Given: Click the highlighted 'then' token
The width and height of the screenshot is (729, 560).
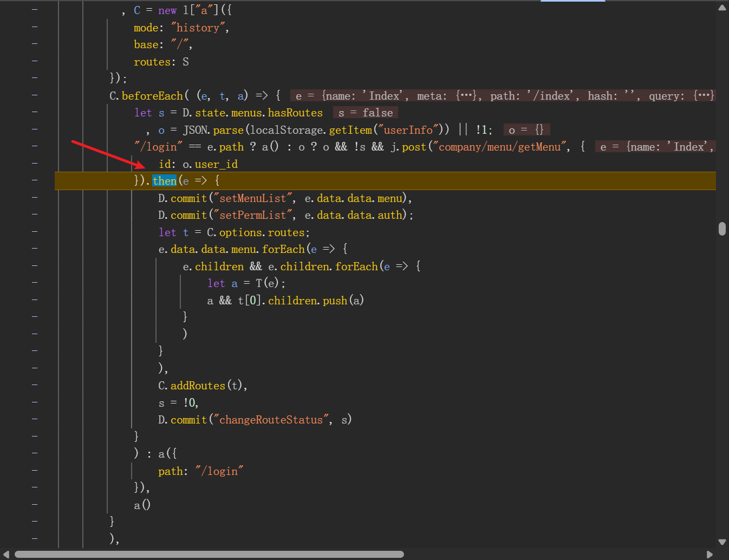Looking at the screenshot, I should tap(165, 181).
